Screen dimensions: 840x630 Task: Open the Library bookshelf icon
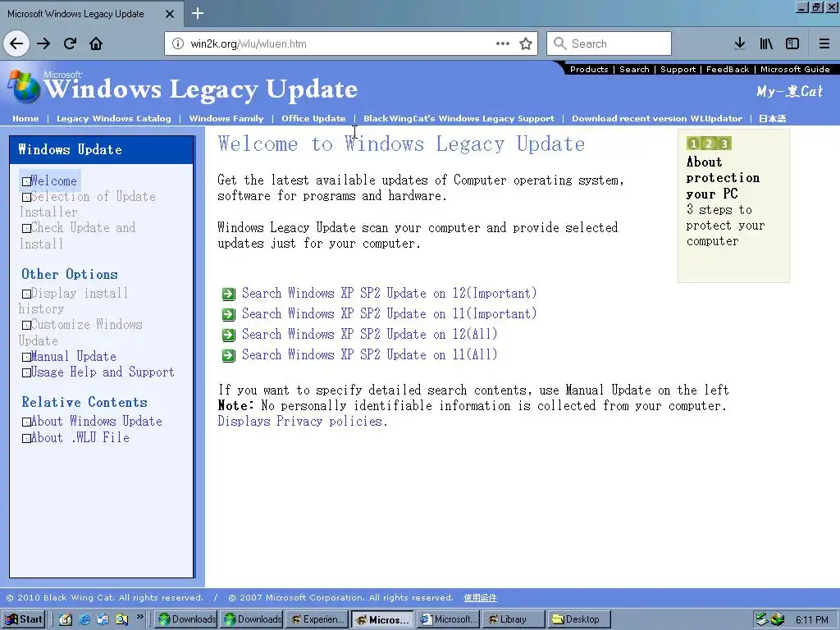pos(766,43)
